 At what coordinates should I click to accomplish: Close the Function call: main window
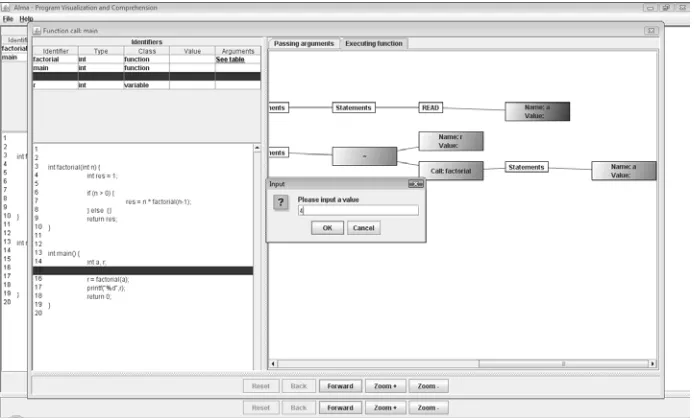[651, 31]
